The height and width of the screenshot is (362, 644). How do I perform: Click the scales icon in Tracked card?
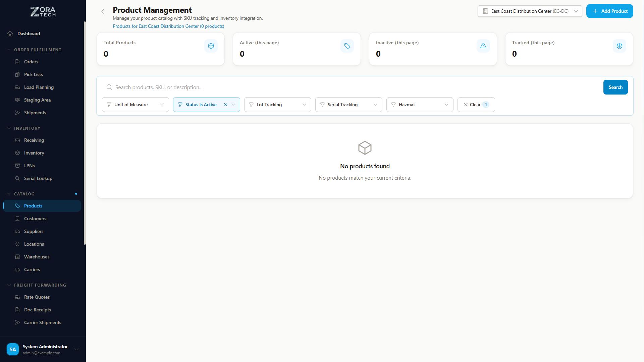click(x=619, y=46)
